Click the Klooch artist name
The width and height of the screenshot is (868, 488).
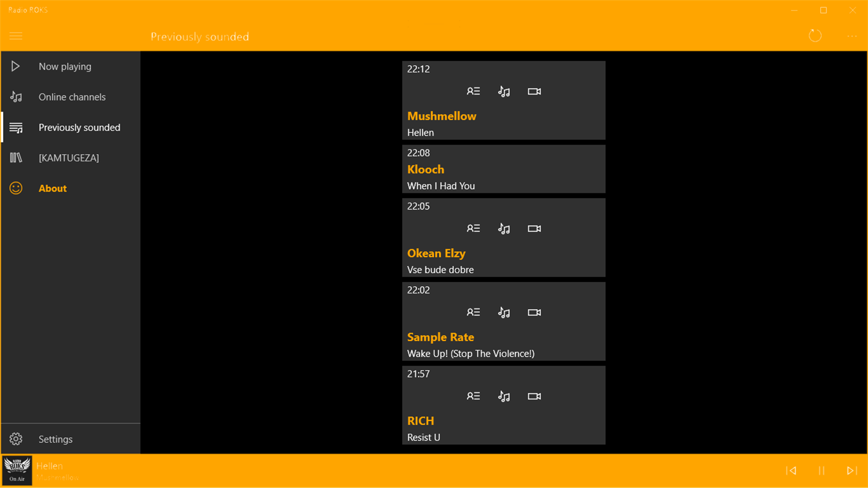click(426, 169)
